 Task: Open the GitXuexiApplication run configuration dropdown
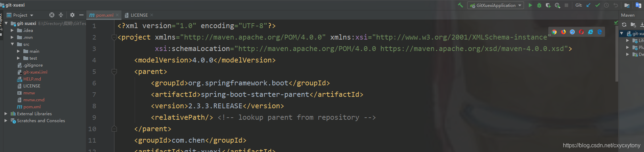click(496, 5)
